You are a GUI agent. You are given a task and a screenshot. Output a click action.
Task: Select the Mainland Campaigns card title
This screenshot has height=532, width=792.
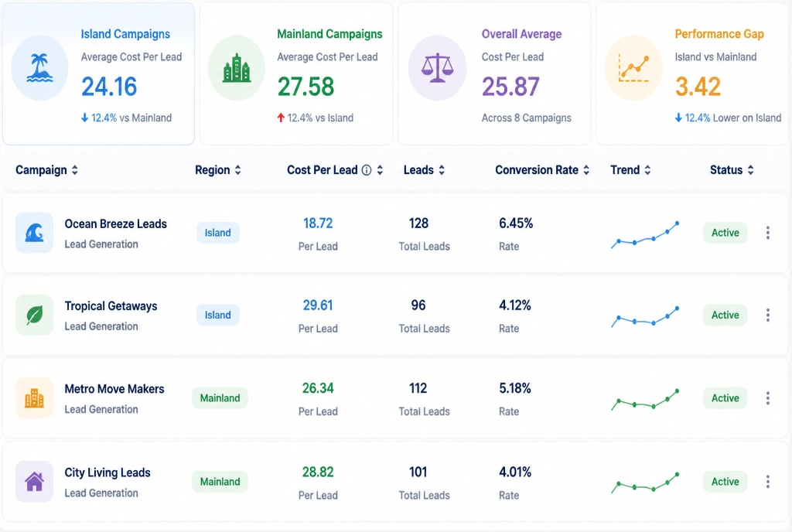(329, 34)
